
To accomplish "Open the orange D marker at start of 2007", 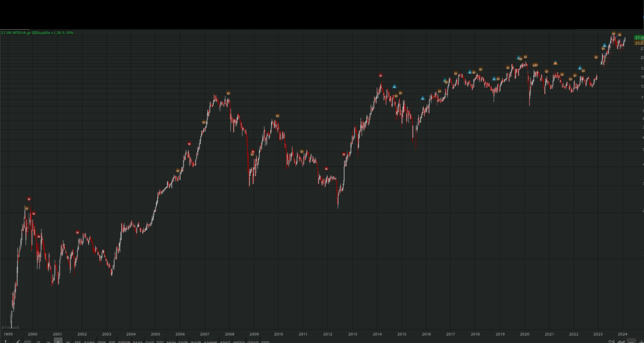I will click(x=203, y=122).
